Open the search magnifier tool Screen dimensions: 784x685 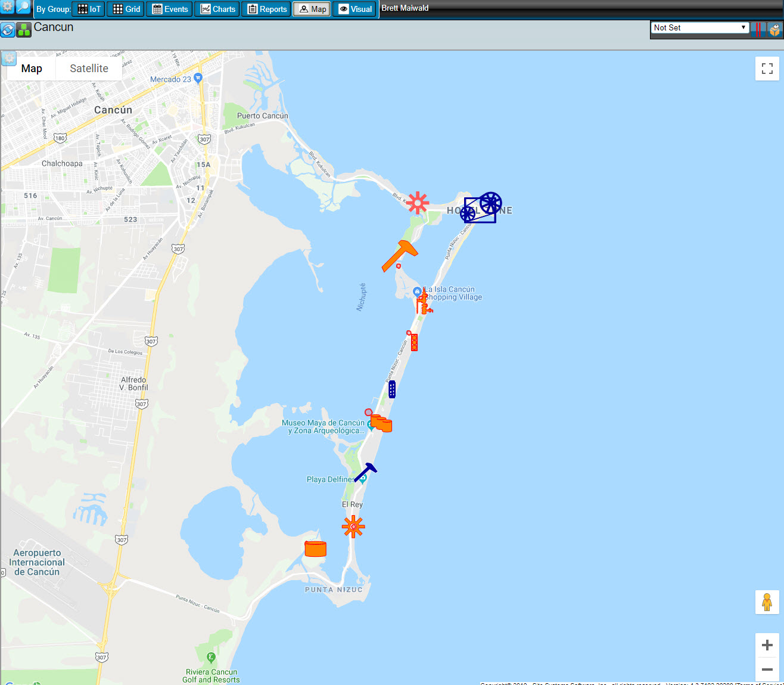point(23,7)
